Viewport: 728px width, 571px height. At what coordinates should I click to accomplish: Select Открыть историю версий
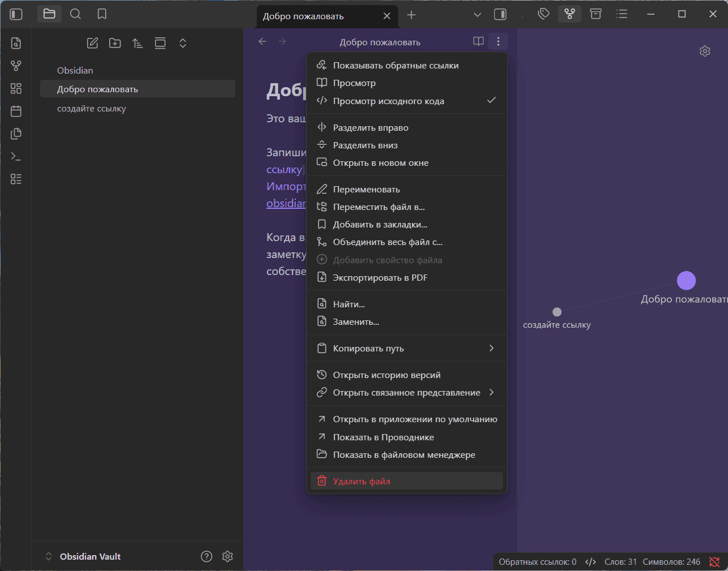[x=407, y=375]
